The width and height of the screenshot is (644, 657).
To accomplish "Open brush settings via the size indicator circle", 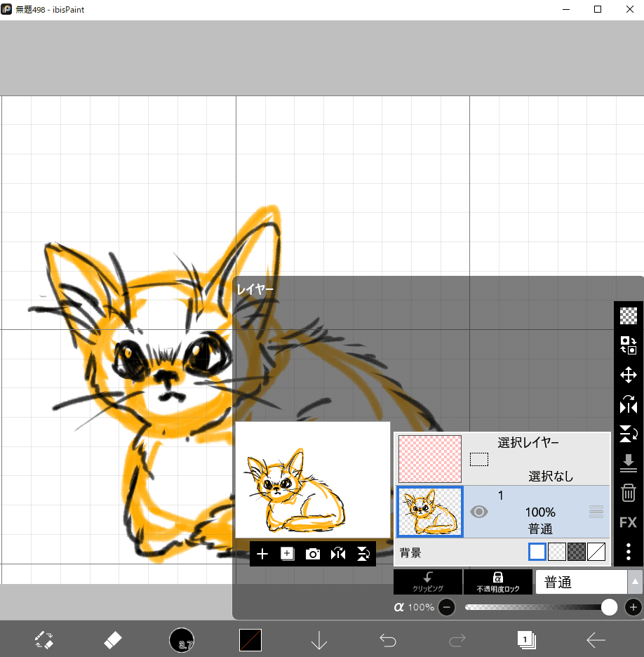I will pos(182,639).
